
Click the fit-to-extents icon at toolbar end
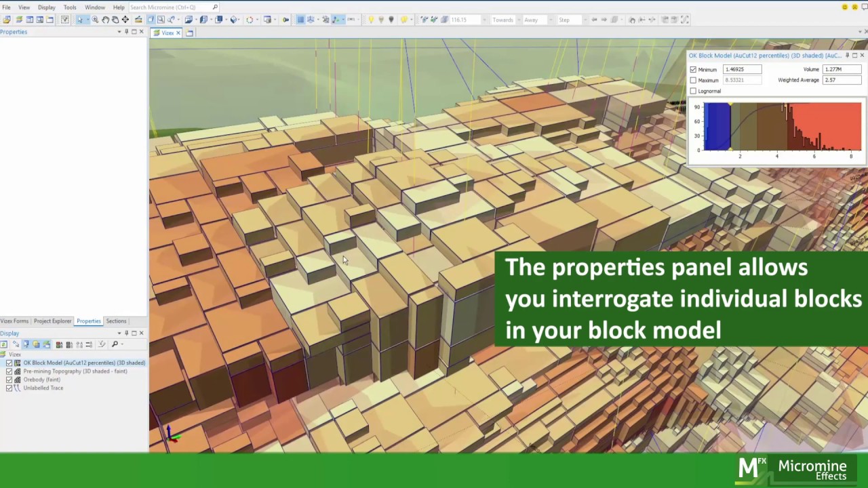tap(684, 20)
